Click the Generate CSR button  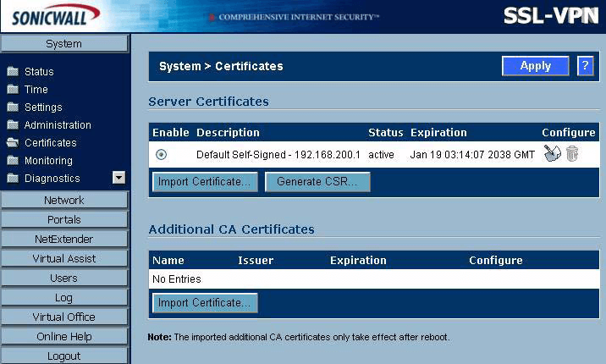[317, 182]
